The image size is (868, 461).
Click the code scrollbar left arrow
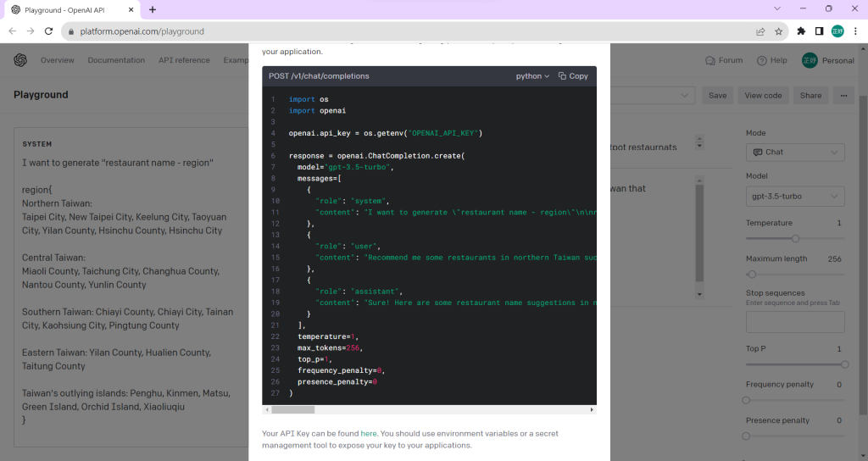(267, 409)
